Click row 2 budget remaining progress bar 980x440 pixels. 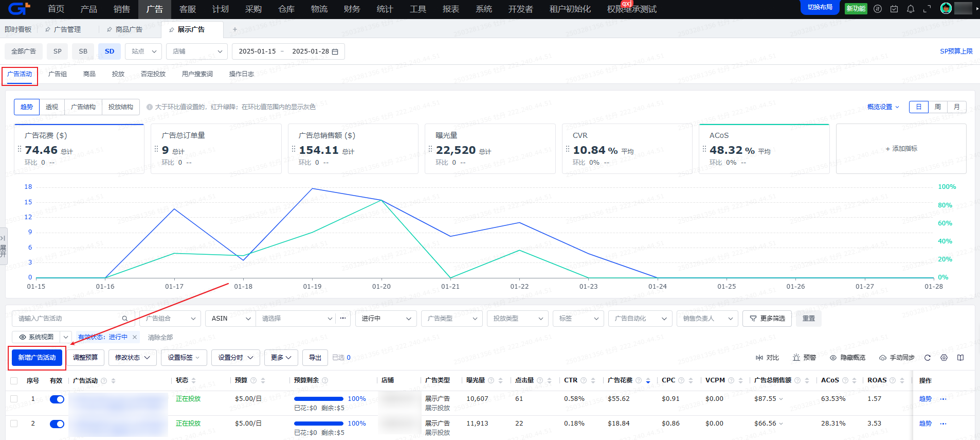(319, 424)
